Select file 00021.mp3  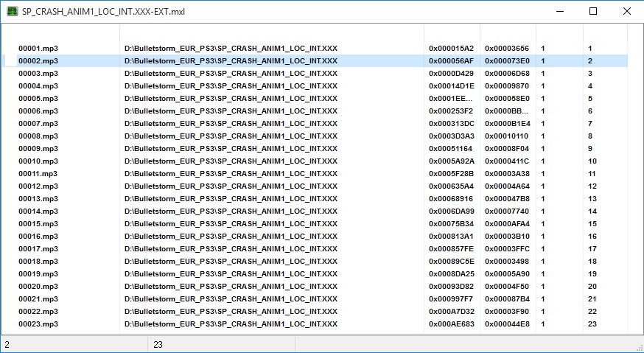(38, 299)
